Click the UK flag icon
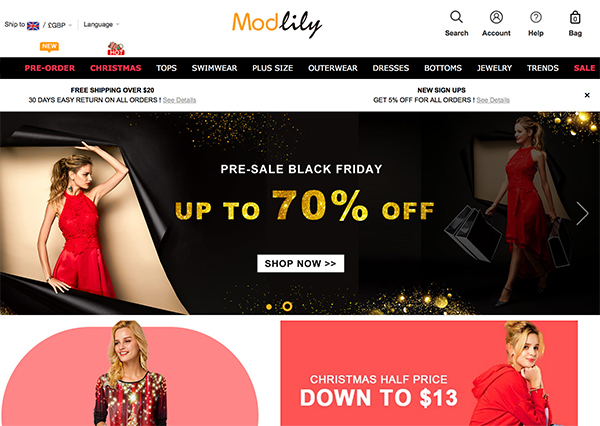 click(33, 26)
